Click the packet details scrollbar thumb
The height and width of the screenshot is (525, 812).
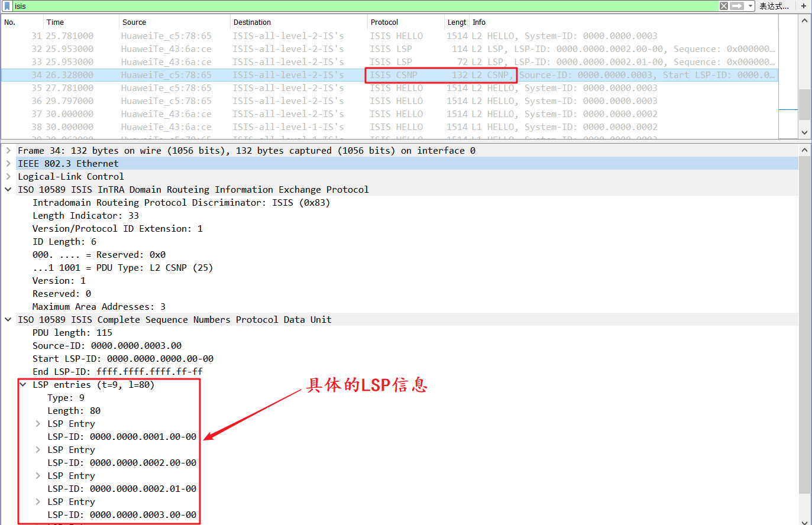[x=804, y=325]
